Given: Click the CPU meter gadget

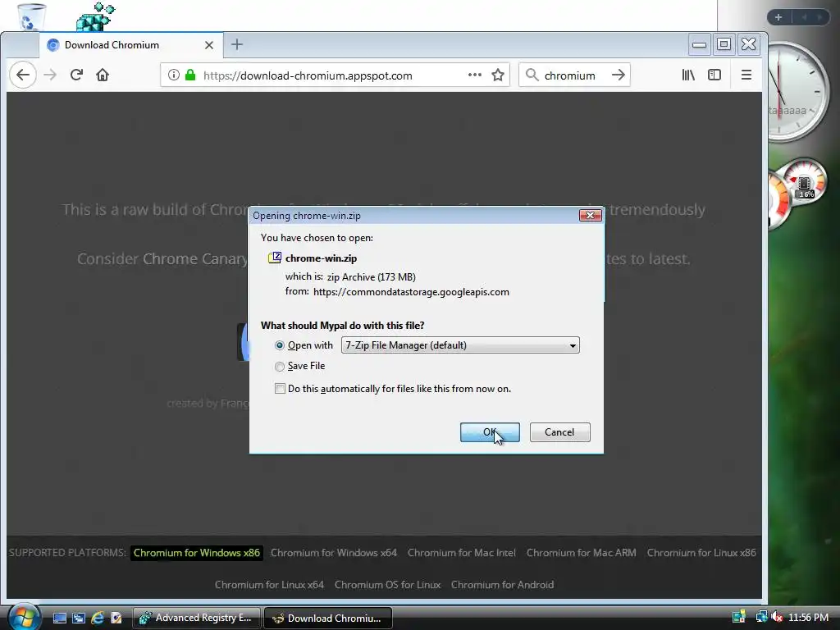Looking at the screenshot, I should tap(797, 193).
